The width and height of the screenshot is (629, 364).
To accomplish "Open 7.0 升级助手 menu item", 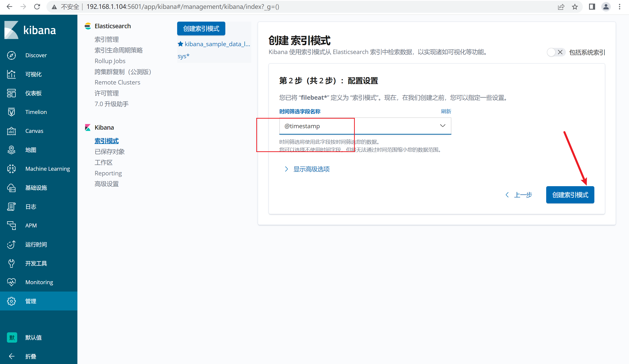I will pyautogui.click(x=112, y=104).
